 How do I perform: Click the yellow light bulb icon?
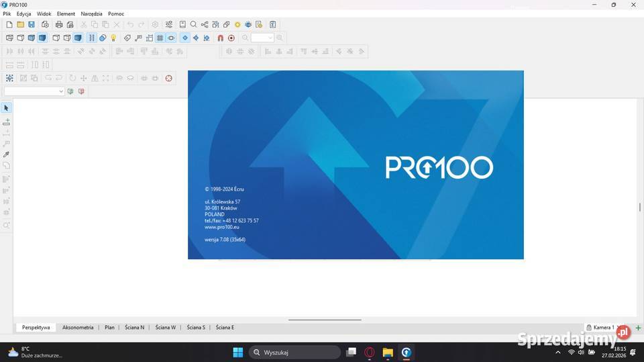pos(113,38)
